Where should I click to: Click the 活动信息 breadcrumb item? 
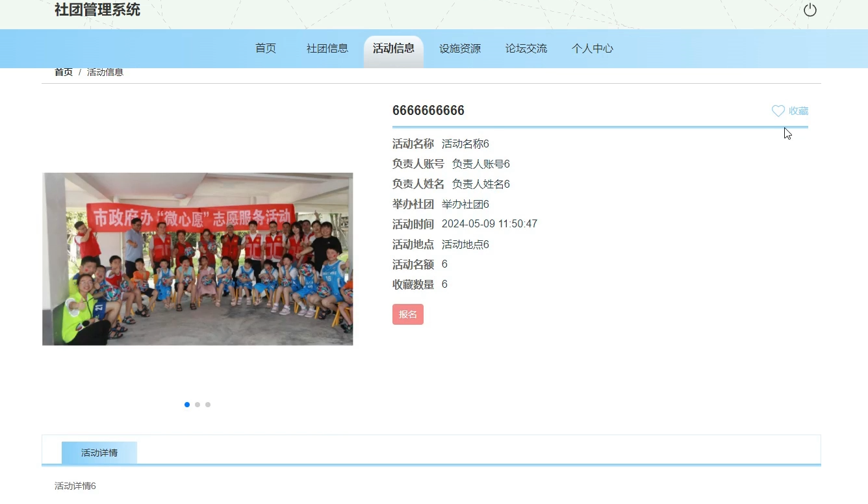pyautogui.click(x=105, y=72)
